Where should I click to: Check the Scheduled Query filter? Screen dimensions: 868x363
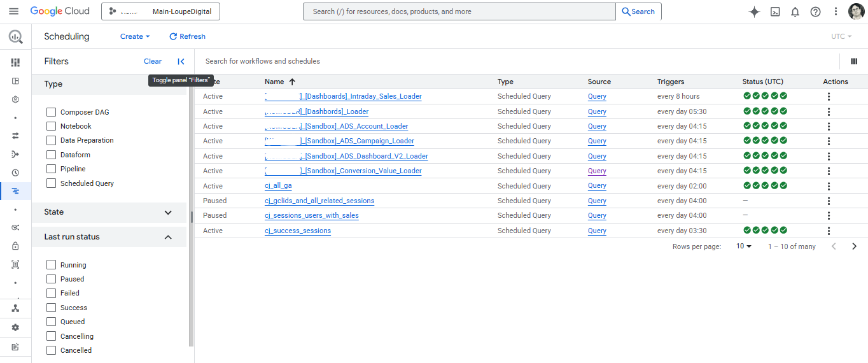(x=52, y=183)
